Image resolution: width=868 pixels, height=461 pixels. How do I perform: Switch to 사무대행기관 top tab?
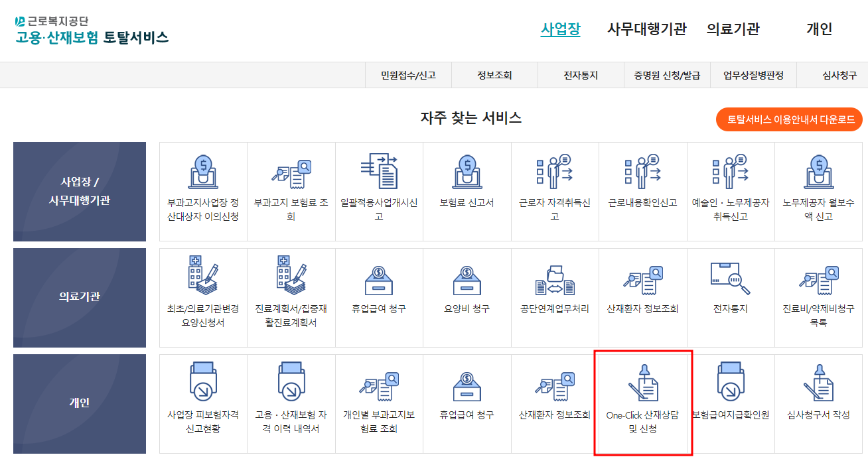pyautogui.click(x=647, y=29)
